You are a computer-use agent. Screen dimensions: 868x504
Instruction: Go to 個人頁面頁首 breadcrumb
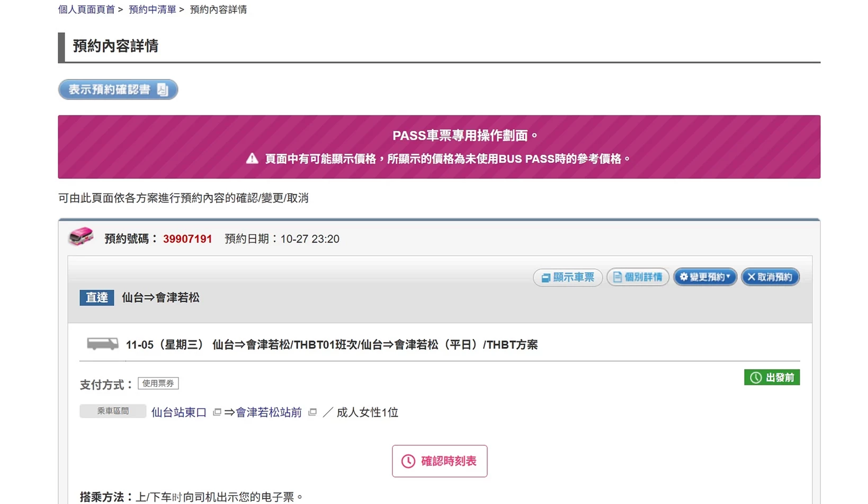click(86, 10)
